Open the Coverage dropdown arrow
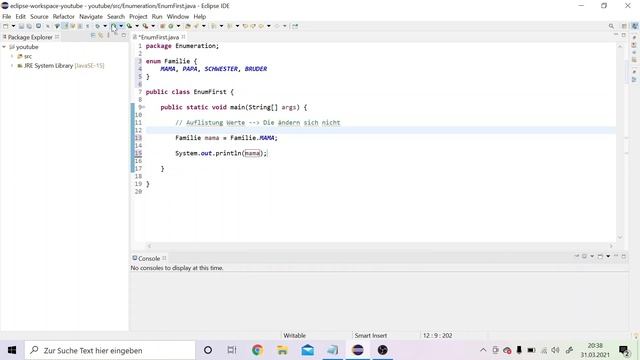The image size is (640, 360). coord(137,26)
